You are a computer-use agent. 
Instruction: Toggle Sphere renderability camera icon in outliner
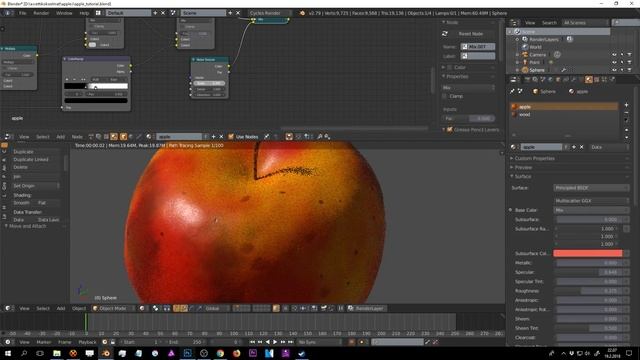click(x=629, y=70)
